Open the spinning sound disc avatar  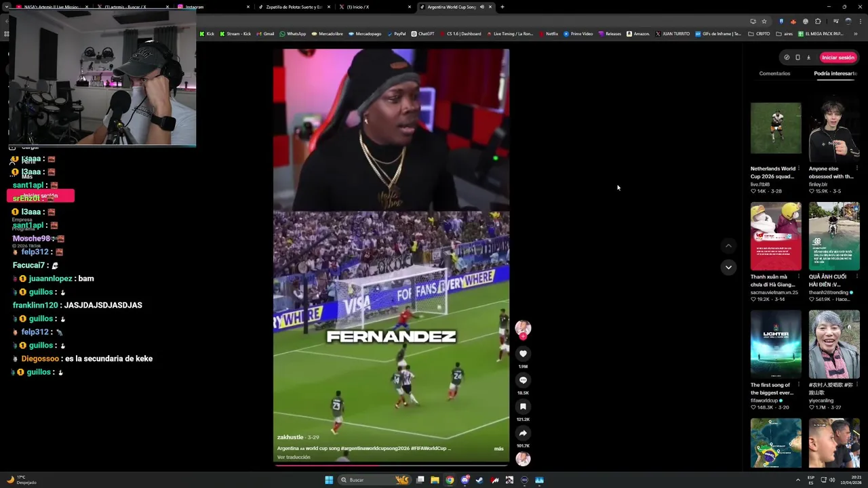pos(523,459)
